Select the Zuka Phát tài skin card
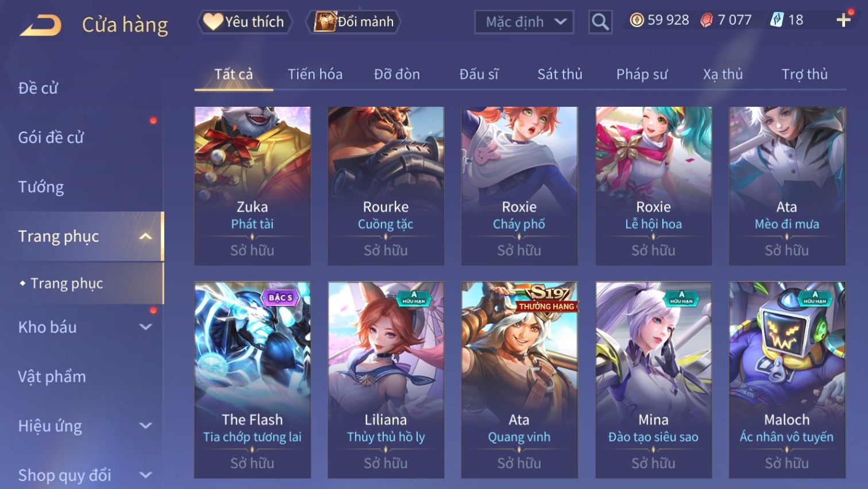Viewport: 868px width, 489px height. (252, 186)
